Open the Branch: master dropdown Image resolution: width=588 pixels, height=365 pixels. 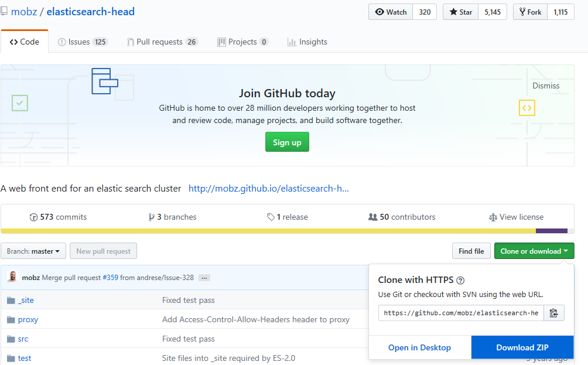pos(33,251)
